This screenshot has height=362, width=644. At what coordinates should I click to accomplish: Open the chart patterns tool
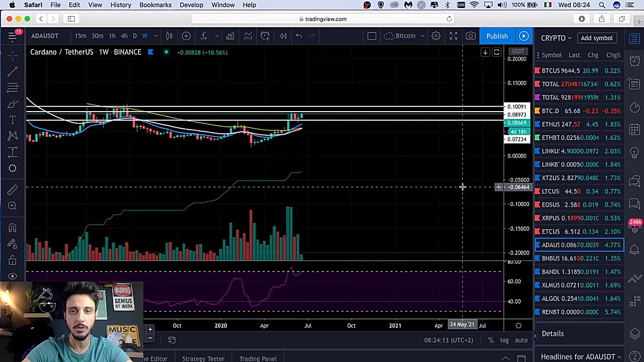click(13, 136)
